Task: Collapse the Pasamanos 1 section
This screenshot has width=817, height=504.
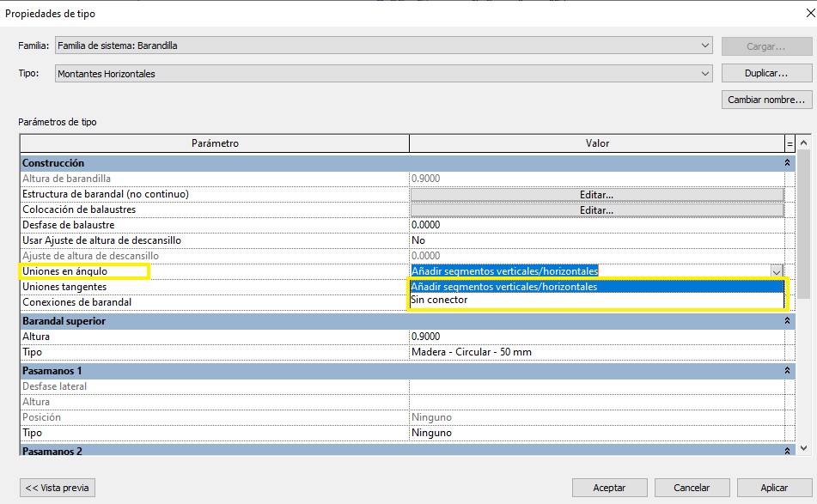Action: tap(787, 371)
